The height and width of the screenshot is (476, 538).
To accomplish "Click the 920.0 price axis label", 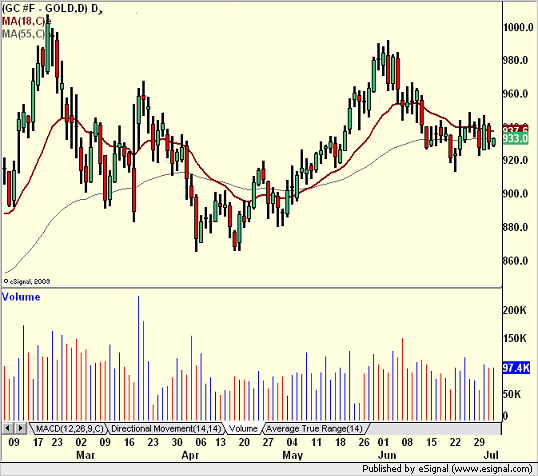I will tap(515, 160).
